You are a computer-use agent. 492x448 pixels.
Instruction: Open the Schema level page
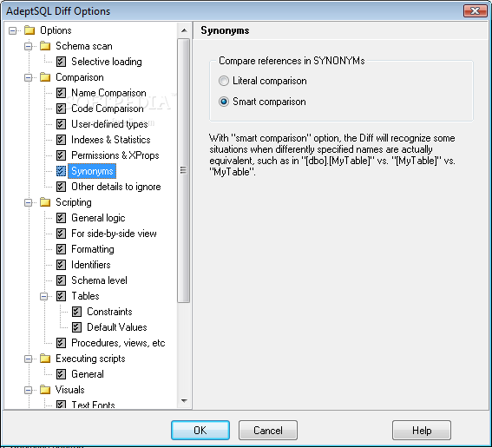pos(99,280)
